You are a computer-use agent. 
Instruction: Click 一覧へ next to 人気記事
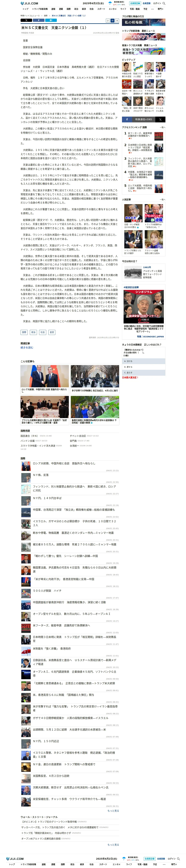[x=162, y=199]
